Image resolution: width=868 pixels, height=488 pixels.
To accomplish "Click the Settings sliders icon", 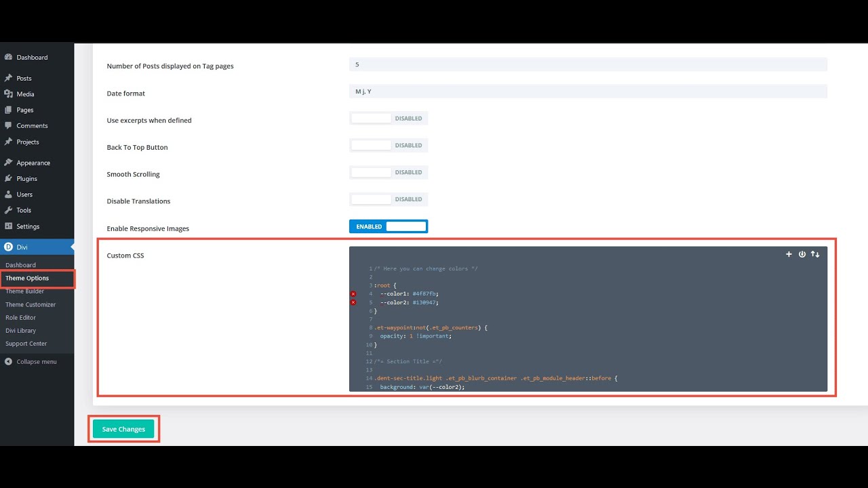I will pos(8,226).
